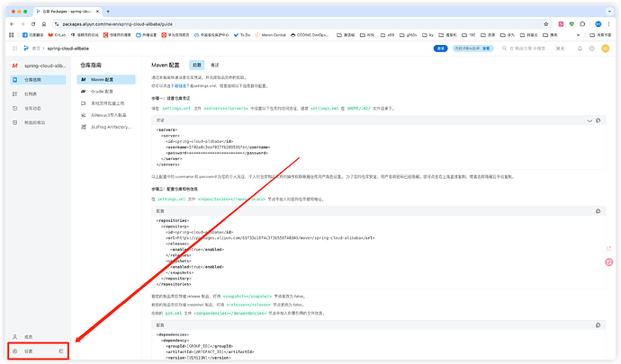Open the bookmarks apps grid icon
This screenshot has width=621, height=364.
pos(12,35)
